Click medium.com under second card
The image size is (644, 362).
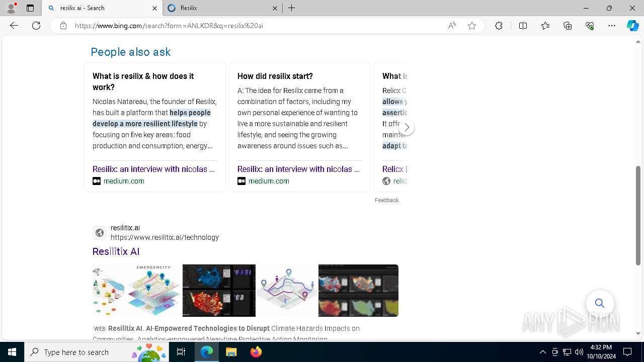point(269,181)
